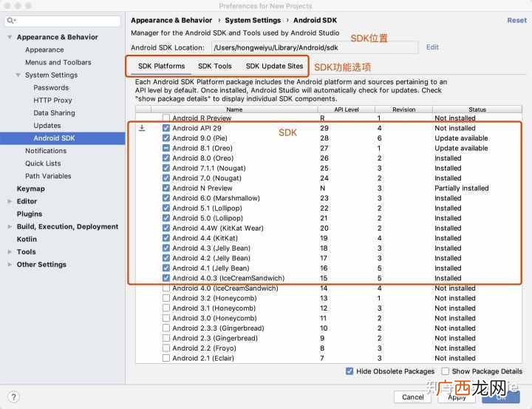
Task: Click the settings search field
Action: tap(63, 21)
